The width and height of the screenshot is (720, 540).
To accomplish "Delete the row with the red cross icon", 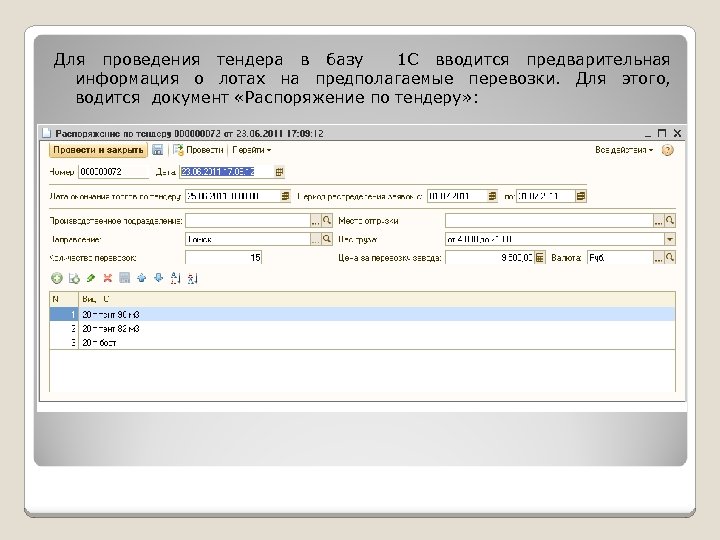I will tap(107, 278).
